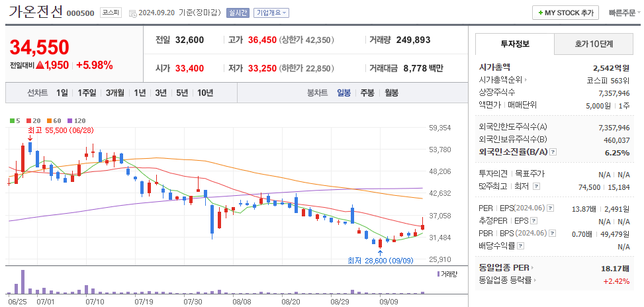The image size is (644, 307).
Task: Click the 코스피 563위 ranking value
Action: click(x=608, y=81)
